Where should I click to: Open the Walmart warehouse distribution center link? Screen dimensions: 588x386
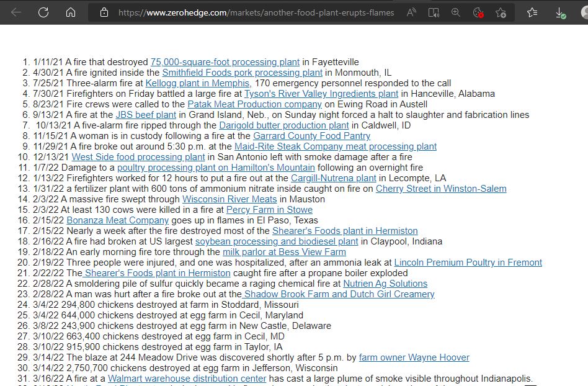click(187, 378)
